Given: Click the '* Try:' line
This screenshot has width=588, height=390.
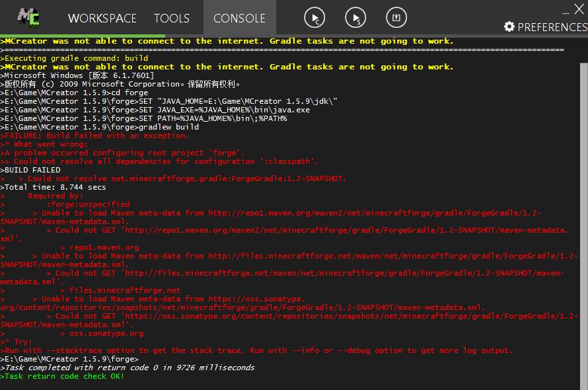Looking at the screenshot, I should [x=17, y=342].
